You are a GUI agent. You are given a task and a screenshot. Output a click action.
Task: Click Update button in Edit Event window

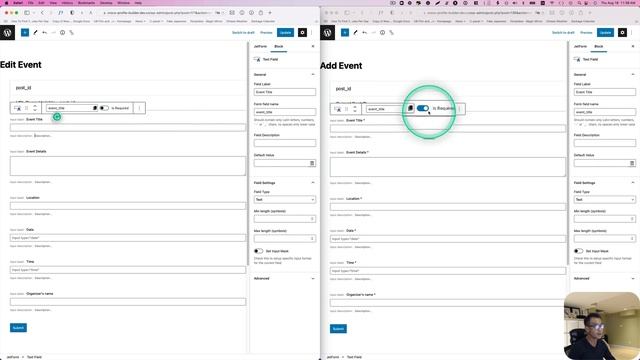coord(285,33)
